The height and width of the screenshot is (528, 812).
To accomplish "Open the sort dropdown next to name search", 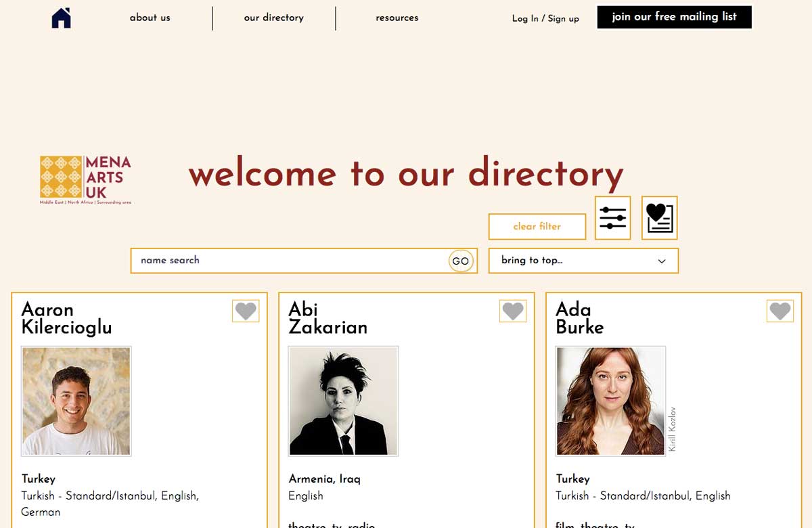I will (582, 261).
